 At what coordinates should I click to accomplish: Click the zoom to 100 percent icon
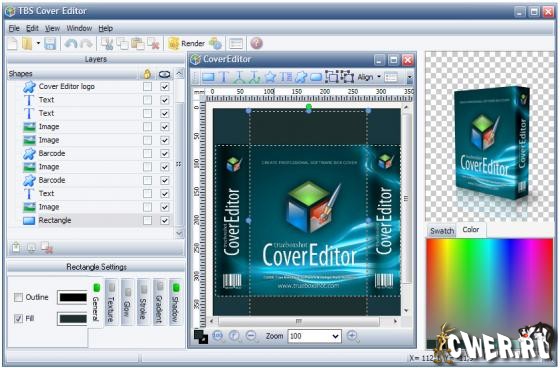[218, 336]
